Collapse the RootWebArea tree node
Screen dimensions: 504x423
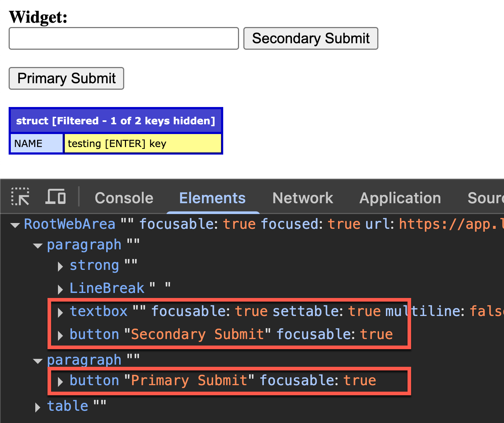15,224
